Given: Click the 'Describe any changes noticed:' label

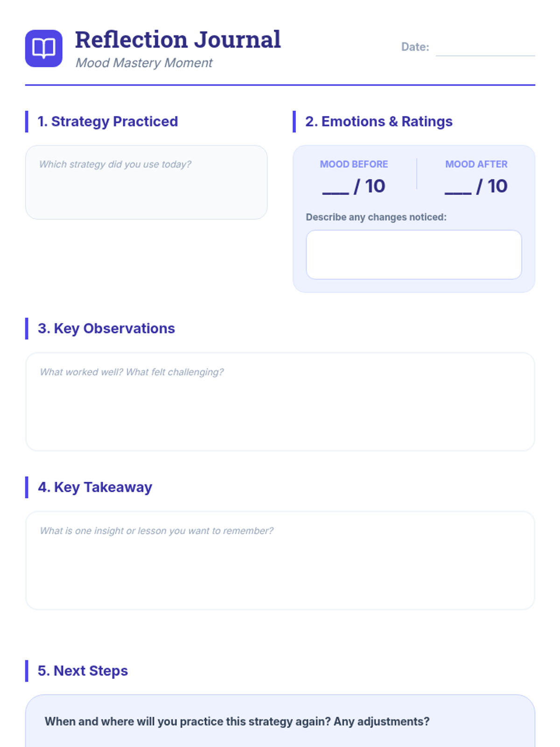Looking at the screenshot, I should [376, 217].
